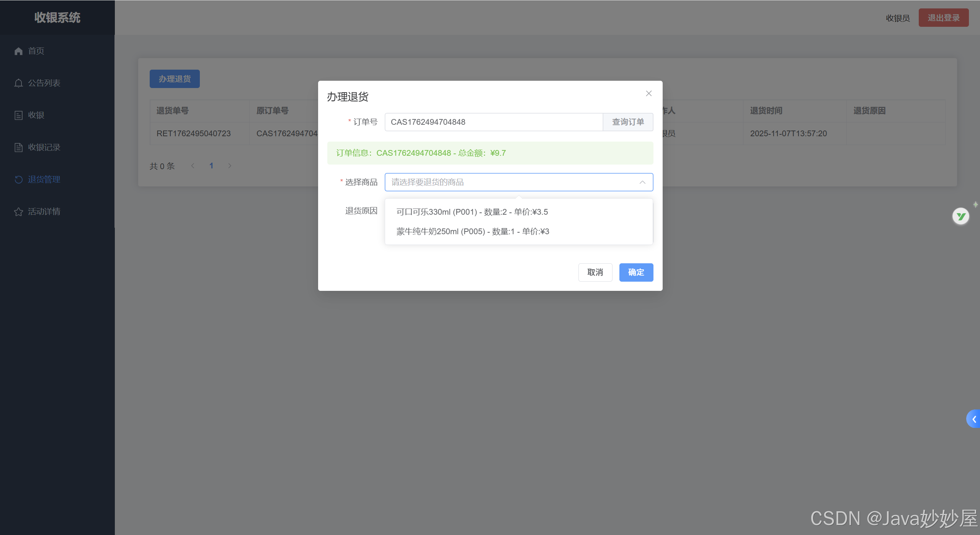Click the 订单号 input field
Viewport: 980px width, 535px height.
pyautogui.click(x=493, y=122)
